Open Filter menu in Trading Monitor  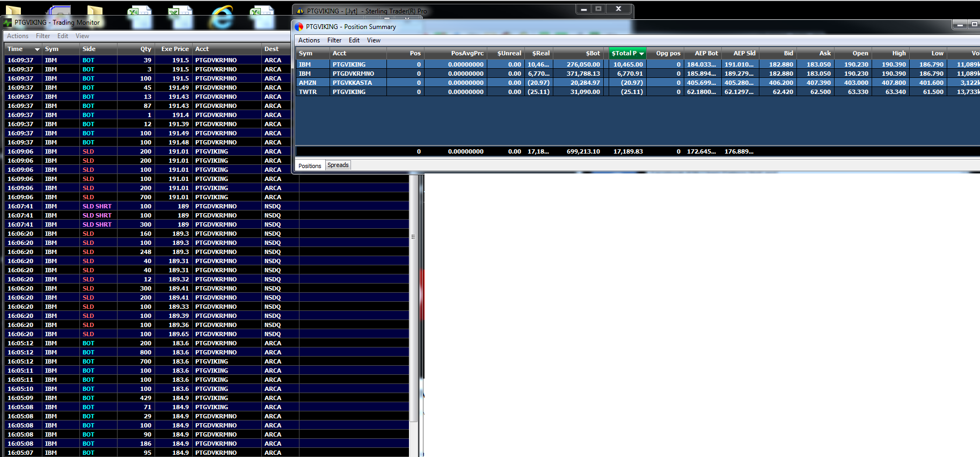43,36
